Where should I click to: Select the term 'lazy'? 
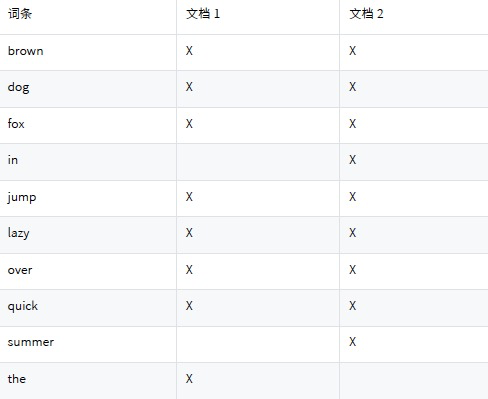[x=19, y=233]
